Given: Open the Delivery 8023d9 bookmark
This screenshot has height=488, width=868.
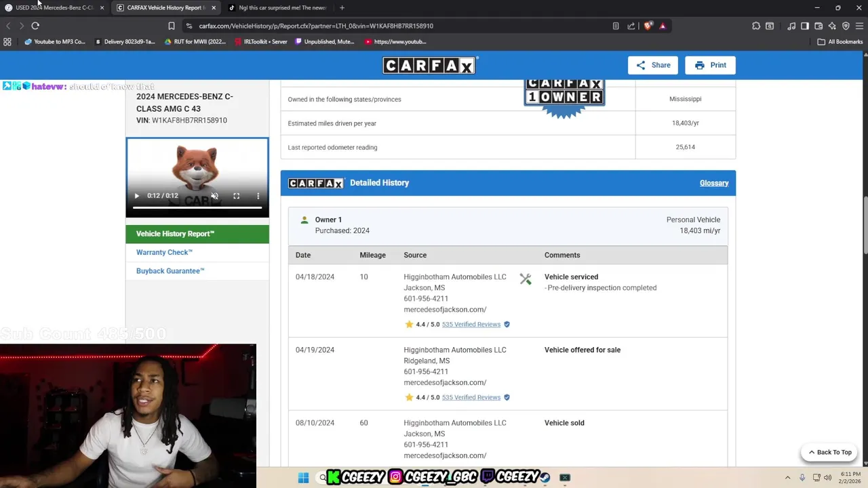Looking at the screenshot, I should click(x=125, y=41).
